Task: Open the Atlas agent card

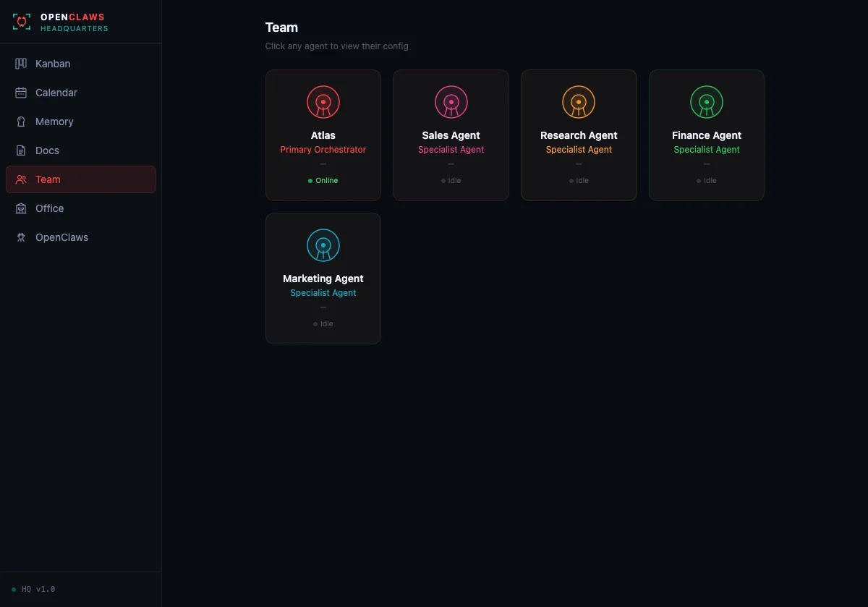Action: (323, 135)
